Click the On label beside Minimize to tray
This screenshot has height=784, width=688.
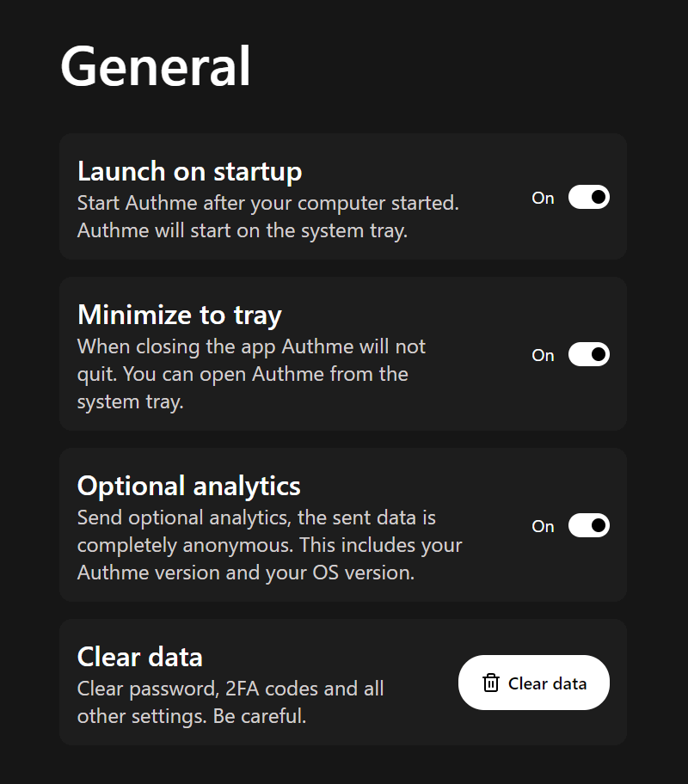[x=543, y=355]
